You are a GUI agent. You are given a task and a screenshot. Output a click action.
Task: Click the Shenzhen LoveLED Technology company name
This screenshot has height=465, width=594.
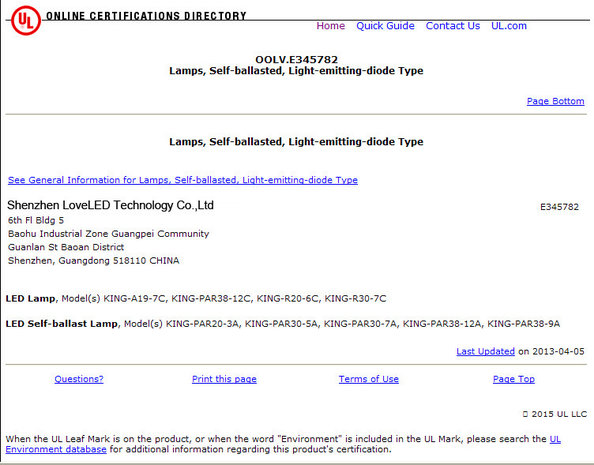pyautogui.click(x=110, y=205)
